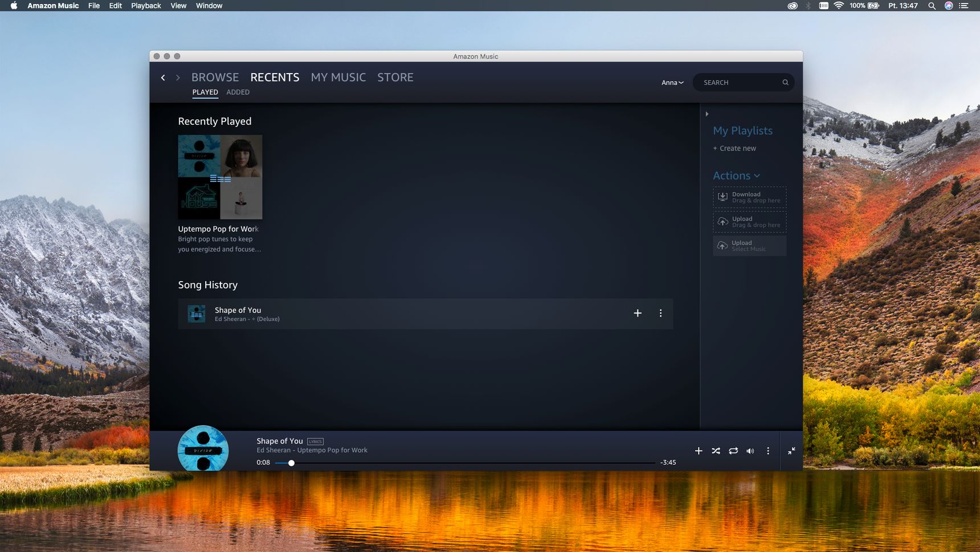980x552 pixels.
Task: Collapse the Actions section
Action: click(736, 176)
